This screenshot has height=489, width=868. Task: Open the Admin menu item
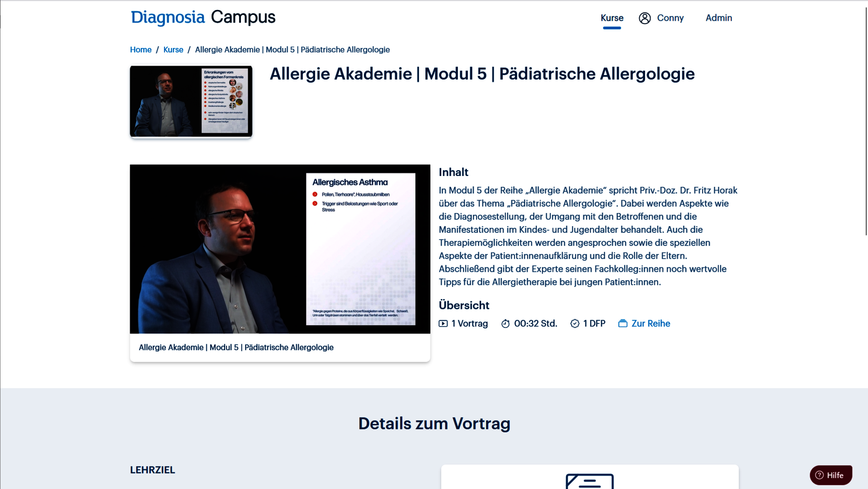point(718,18)
